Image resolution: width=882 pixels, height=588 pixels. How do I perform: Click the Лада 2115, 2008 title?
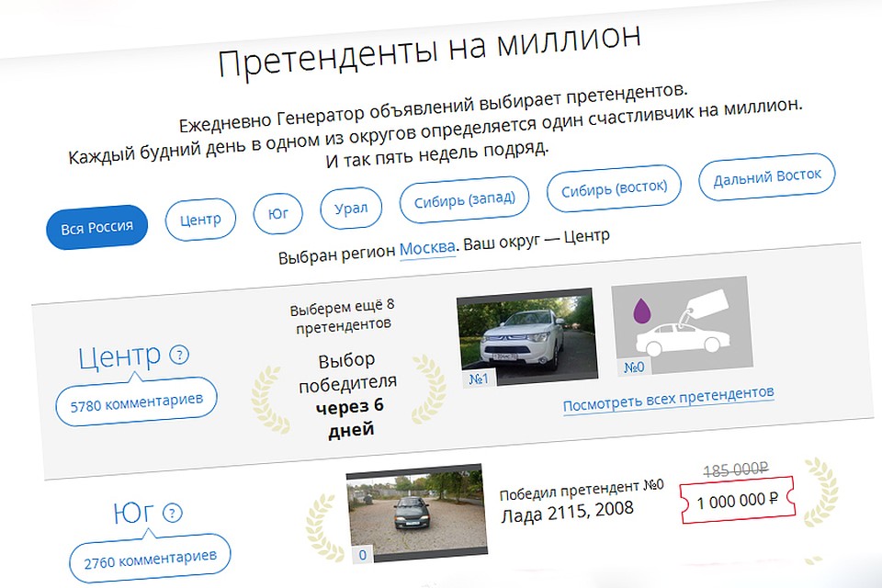pos(567,512)
